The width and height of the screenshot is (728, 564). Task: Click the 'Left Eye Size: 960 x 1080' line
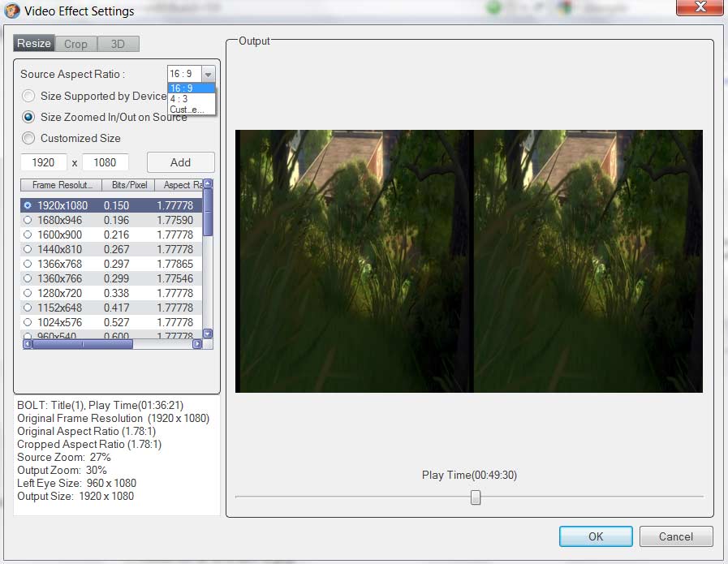(77, 483)
